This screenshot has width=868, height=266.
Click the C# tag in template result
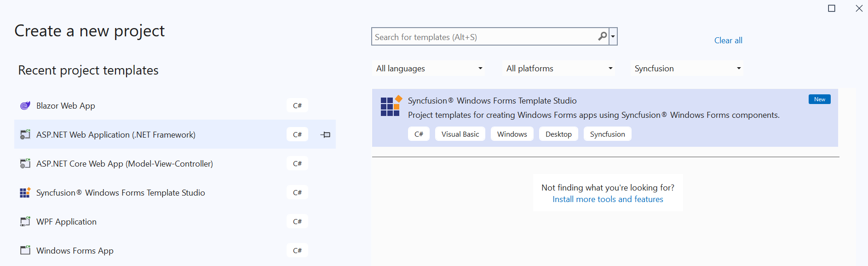[x=419, y=134]
